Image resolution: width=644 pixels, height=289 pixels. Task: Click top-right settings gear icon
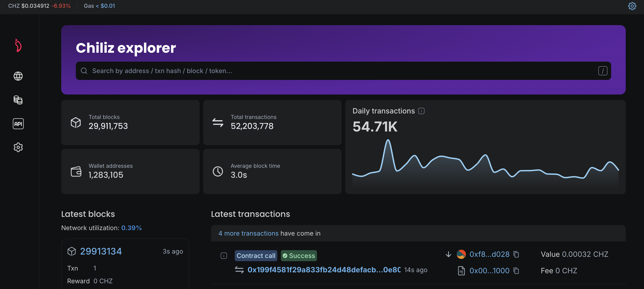632,6
